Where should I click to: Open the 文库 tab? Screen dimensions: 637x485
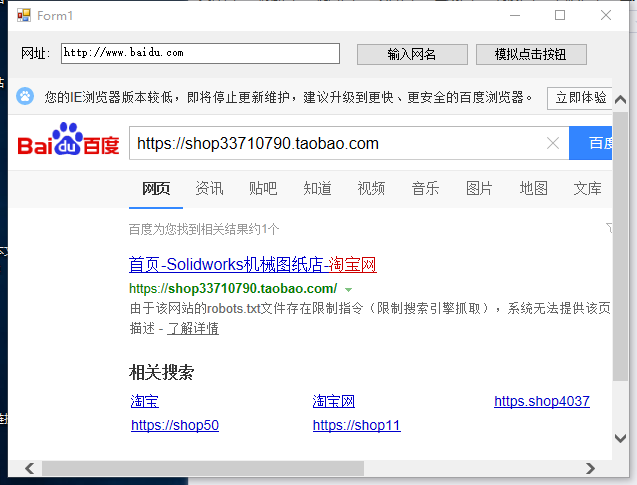click(587, 188)
